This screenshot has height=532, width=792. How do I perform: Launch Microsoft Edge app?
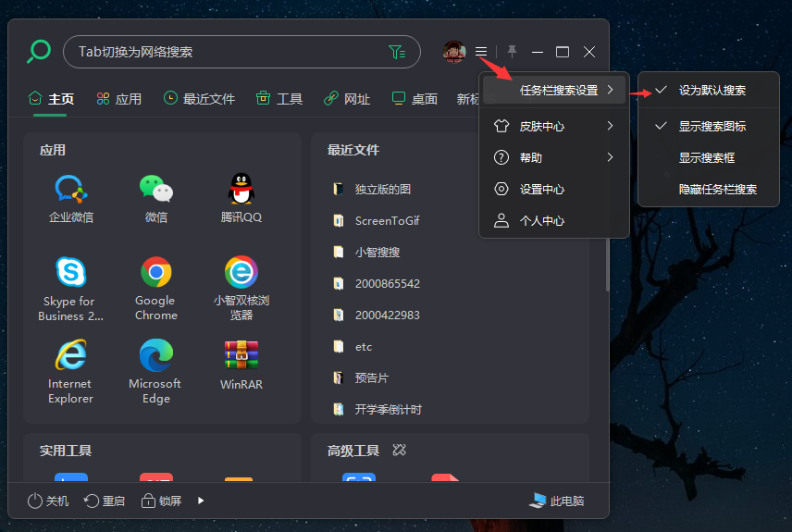click(156, 372)
